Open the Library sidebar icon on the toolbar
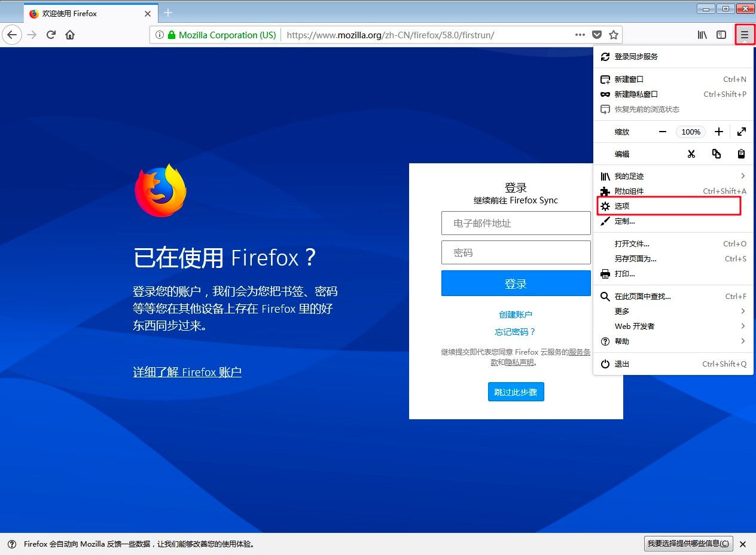Viewport: 756px width, 555px height. coord(702,35)
